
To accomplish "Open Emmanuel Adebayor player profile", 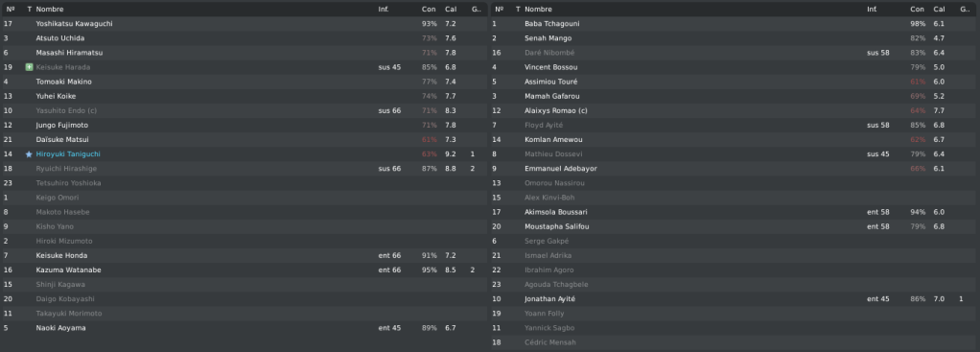I will coord(561,169).
